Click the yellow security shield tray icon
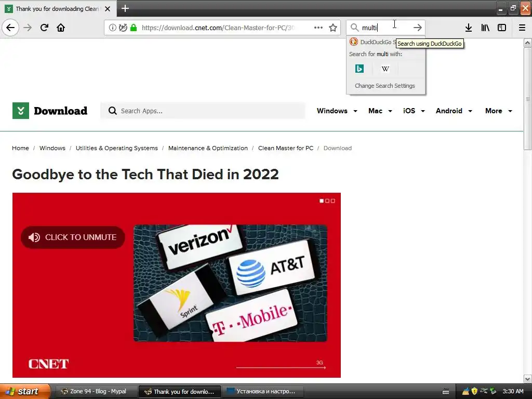The width and height of the screenshot is (532, 399). pos(474,391)
